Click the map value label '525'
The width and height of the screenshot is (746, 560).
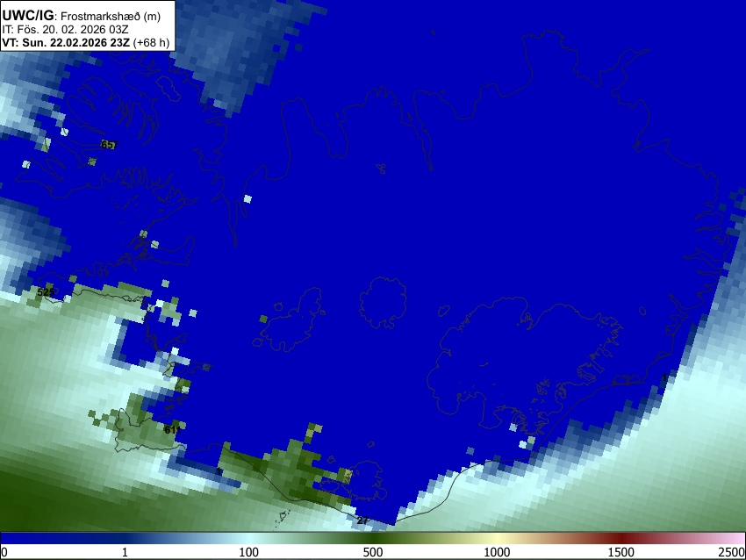coord(45,291)
